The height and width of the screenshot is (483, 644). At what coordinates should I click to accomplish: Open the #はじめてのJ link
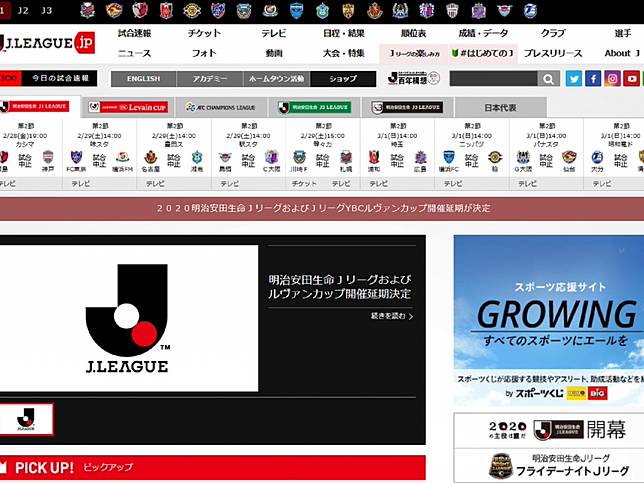click(483, 53)
